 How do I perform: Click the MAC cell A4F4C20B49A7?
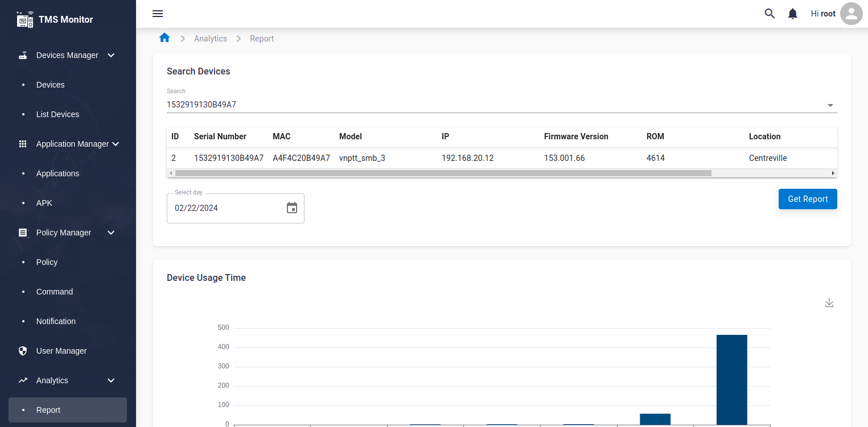click(301, 158)
